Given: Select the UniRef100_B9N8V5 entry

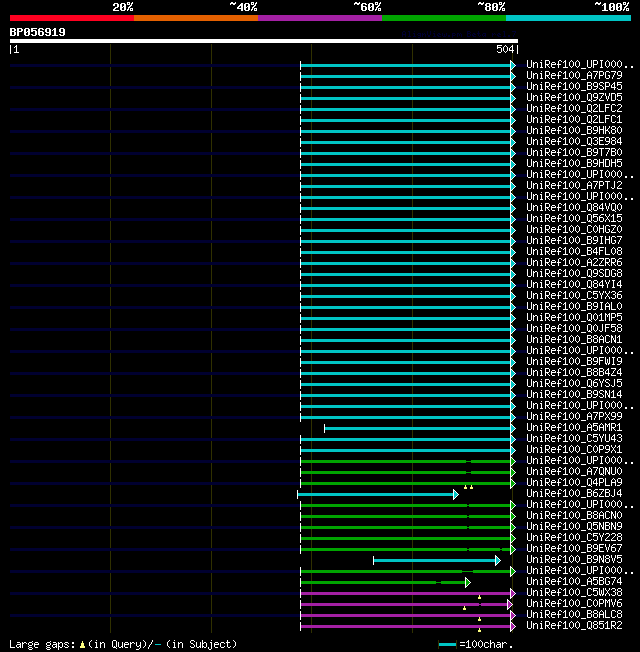Looking at the screenshot, I should 574,560.
